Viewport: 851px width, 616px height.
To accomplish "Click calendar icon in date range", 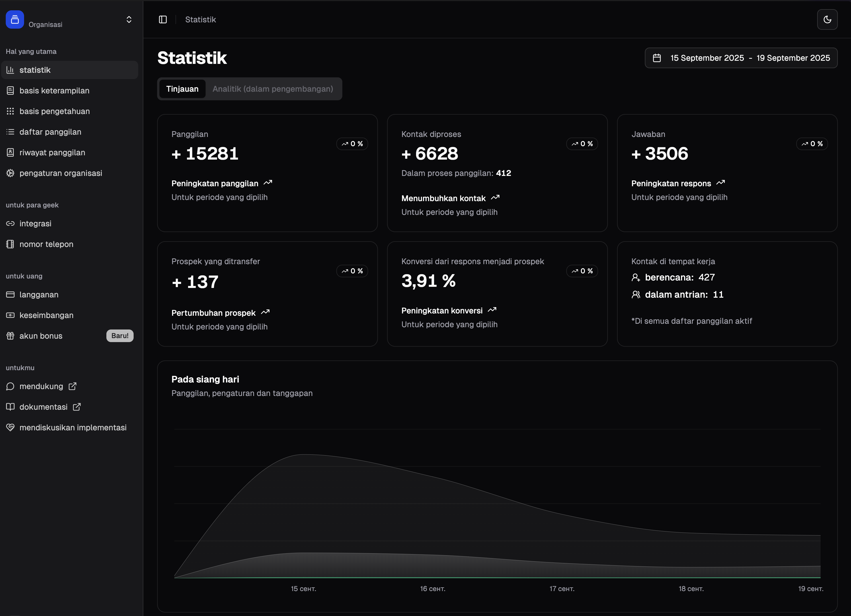I will coord(657,58).
